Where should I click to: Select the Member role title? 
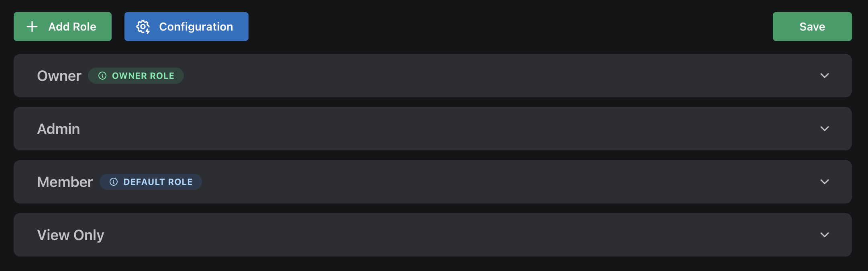coord(65,182)
